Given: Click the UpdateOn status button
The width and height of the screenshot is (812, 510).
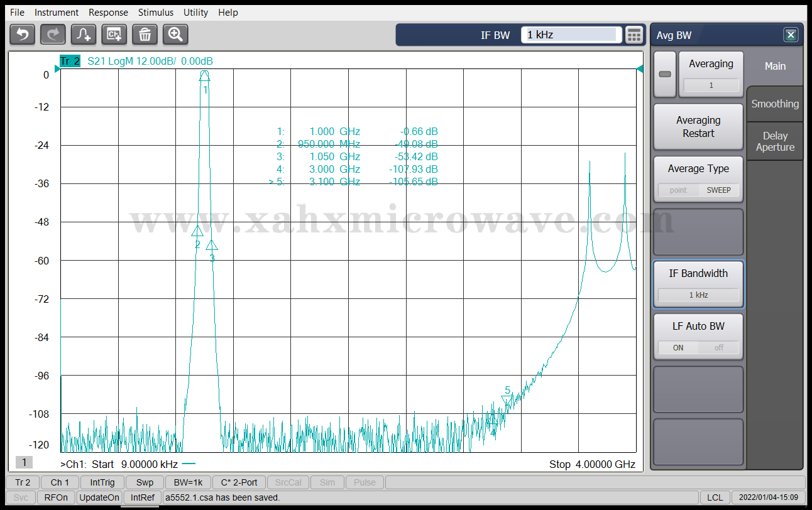Looking at the screenshot, I should (99, 497).
